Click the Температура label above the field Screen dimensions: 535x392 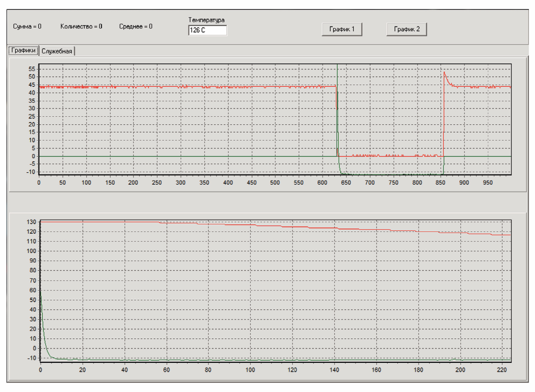pos(206,20)
